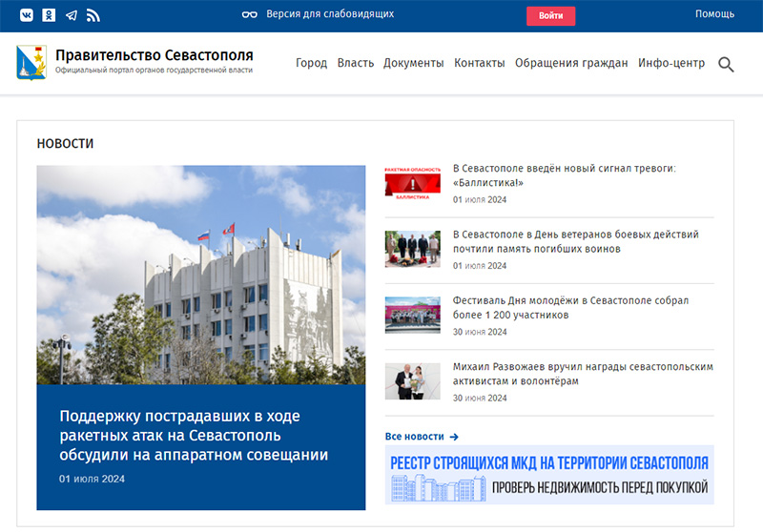Open the 'Помощь' link
763x532 pixels.
[714, 14]
